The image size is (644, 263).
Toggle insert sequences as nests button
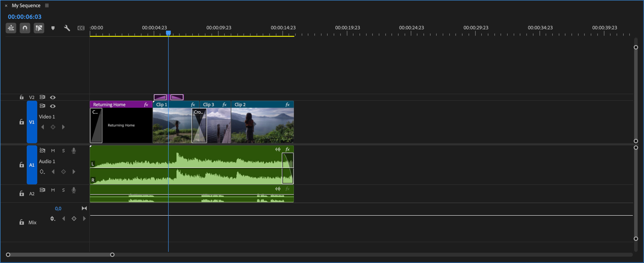point(11,28)
